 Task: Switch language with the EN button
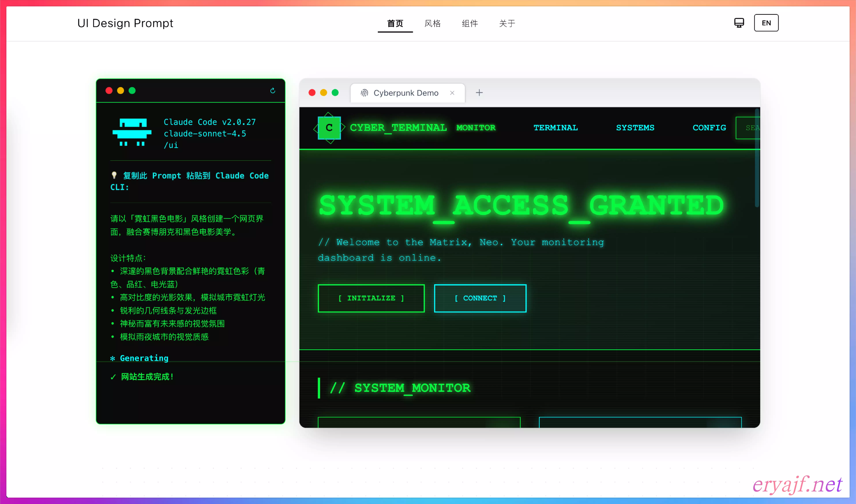tap(766, 23)
